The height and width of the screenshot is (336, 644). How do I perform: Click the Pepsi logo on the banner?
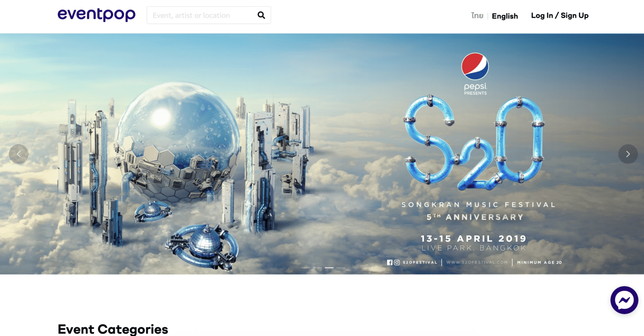pos(475,74)
